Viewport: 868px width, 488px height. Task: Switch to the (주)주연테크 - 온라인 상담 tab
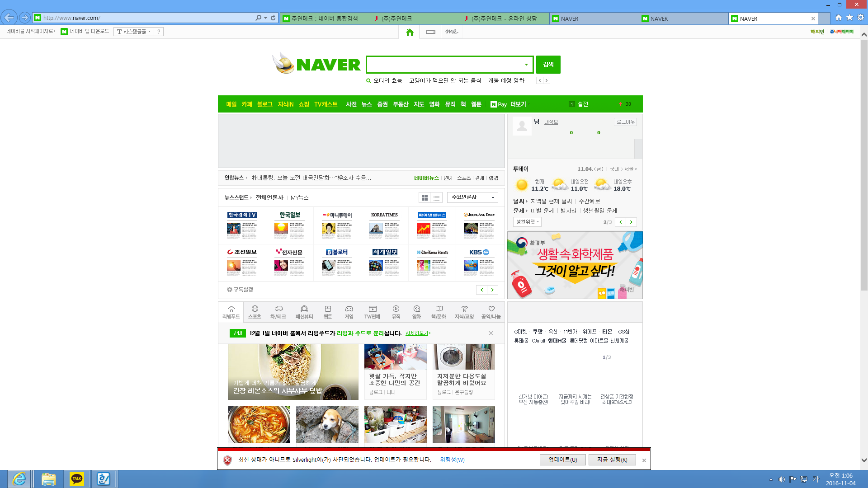(505, 19)
